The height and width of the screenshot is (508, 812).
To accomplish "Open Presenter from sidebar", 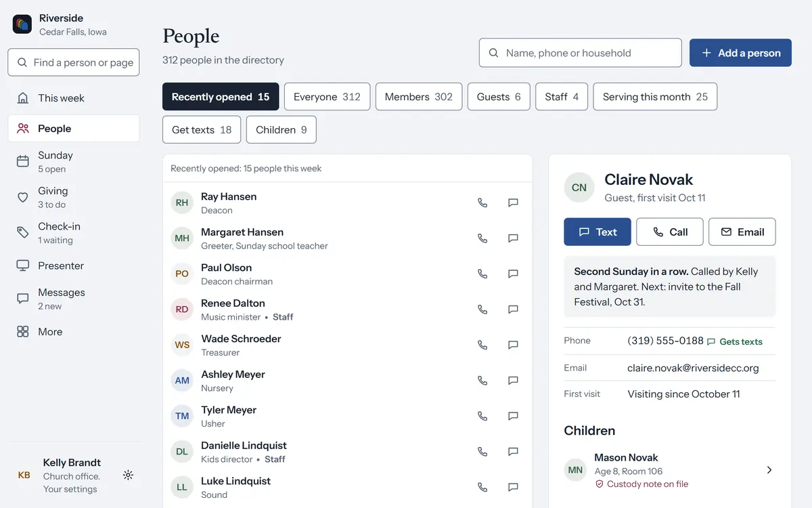I will 74,266.
